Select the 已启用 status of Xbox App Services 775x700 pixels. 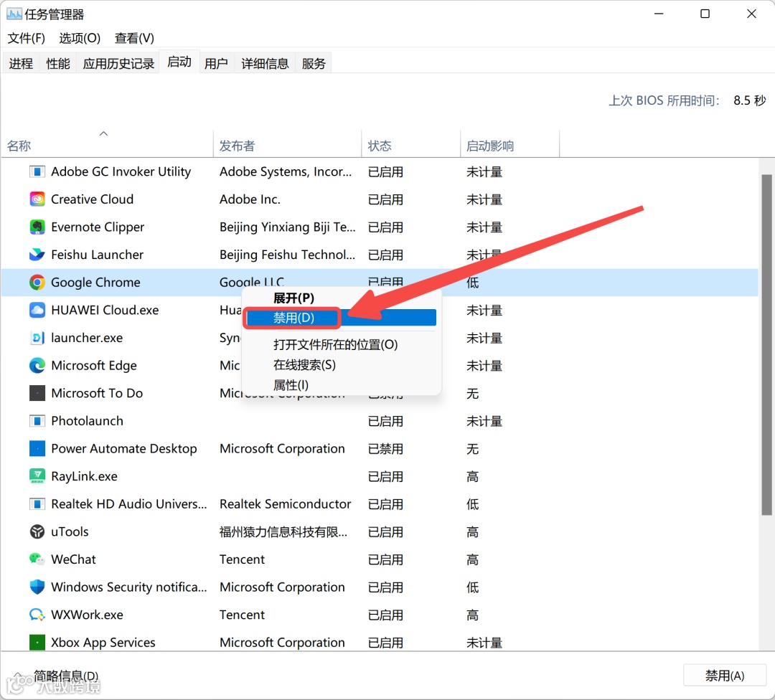pos(385,642)
